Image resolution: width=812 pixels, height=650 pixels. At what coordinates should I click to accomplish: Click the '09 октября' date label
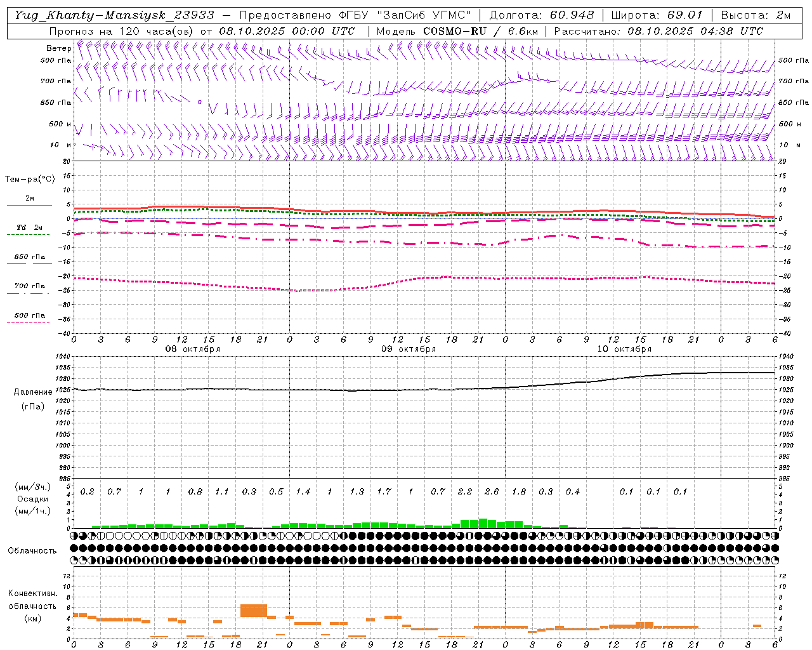click(409, 349)
